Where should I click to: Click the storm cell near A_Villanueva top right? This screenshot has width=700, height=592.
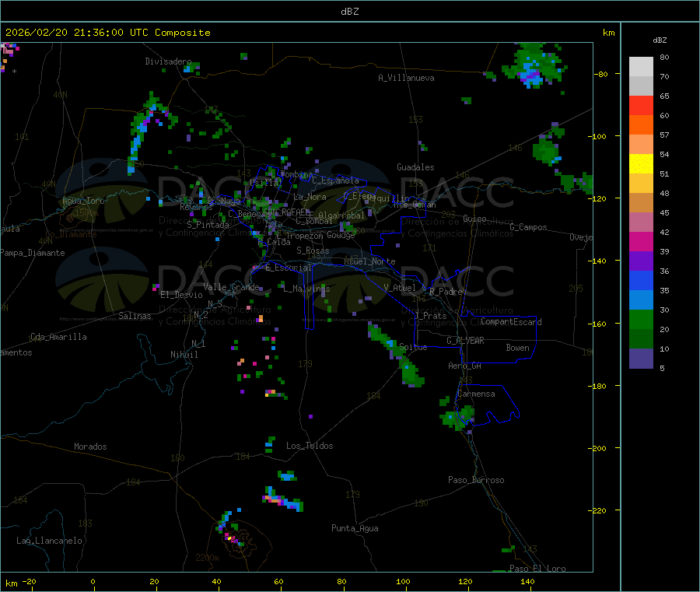534,65
